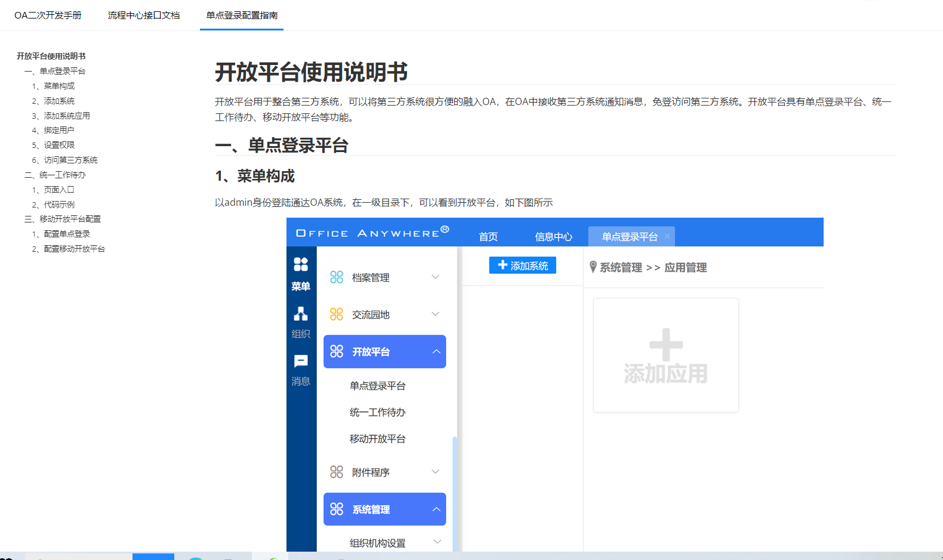The image size is (943, 560).
Task: Select 移动开放平台 submenu item
Action: point(377,439)
